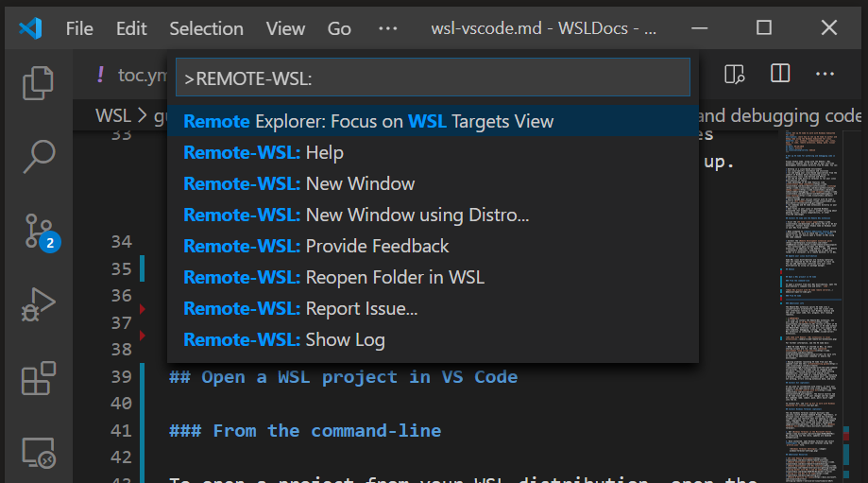Split the editor to the right
Viewport: 868px width, 483px height.
pyautogui.click(x=780, y=74)
